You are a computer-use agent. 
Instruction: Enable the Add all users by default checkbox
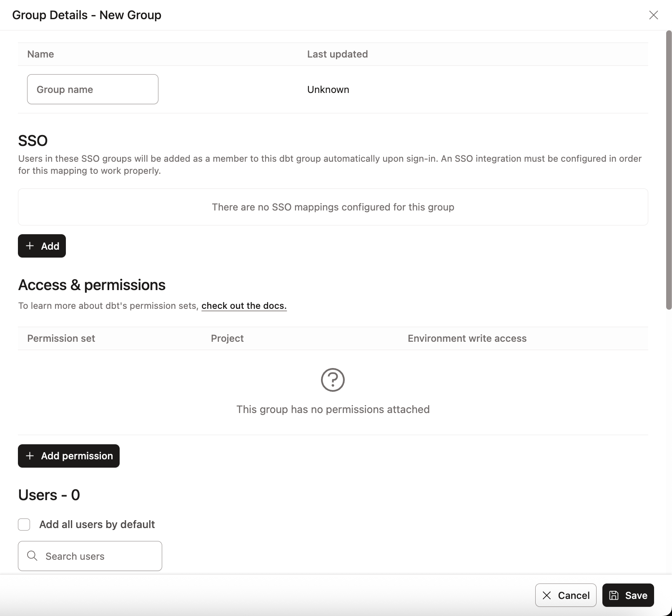click(x=24, y=524)
